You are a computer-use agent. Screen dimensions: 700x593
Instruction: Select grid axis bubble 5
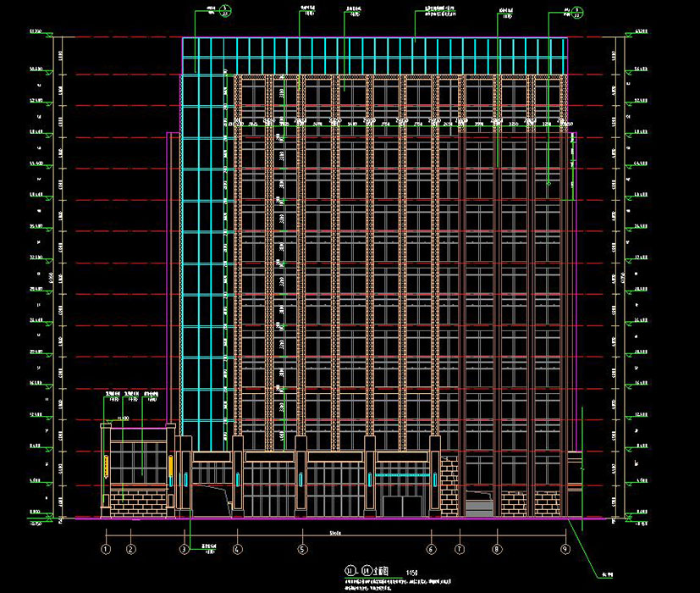point(302,549)
